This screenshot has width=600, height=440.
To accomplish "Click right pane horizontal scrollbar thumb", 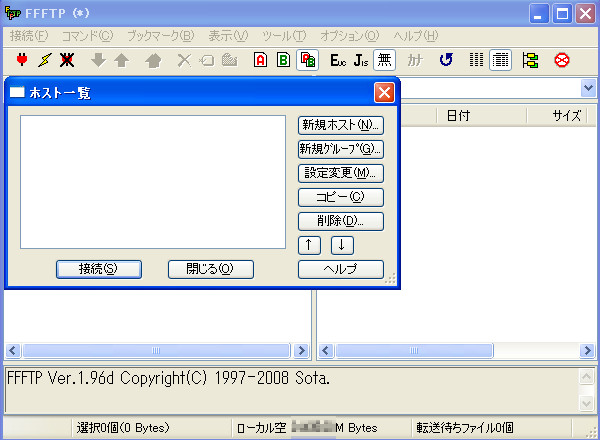I will click(x=414, y=350).
